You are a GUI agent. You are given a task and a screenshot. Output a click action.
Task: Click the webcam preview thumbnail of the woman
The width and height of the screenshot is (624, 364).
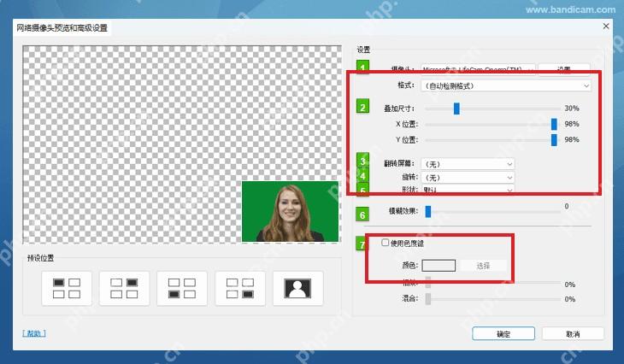pos(290,211)
